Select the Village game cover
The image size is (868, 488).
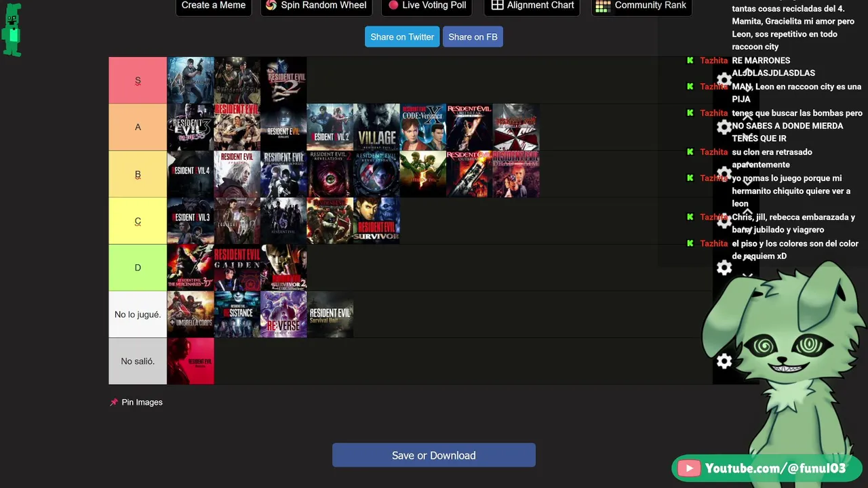tap(377, 127)
